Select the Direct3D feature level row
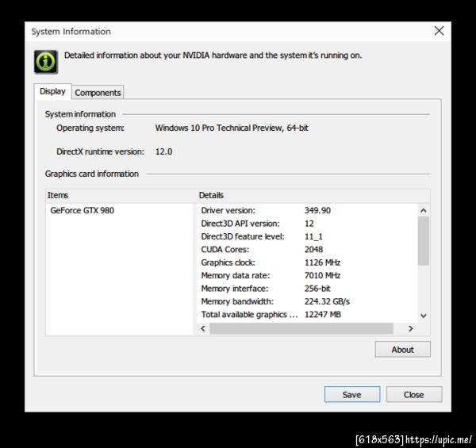Image resolution: width=476 pixels, height=448 pixels. pyautogui.click(x=307, y=236)
